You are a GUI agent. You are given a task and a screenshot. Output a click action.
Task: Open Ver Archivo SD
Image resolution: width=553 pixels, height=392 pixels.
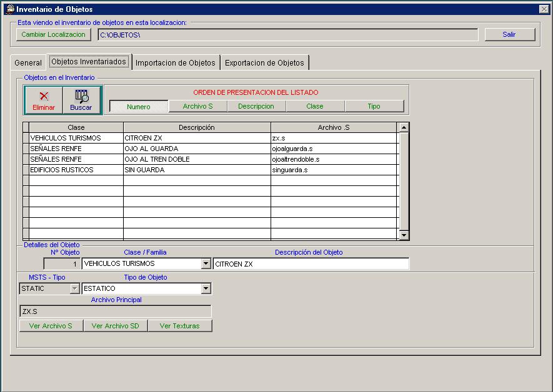coord(115,325)
